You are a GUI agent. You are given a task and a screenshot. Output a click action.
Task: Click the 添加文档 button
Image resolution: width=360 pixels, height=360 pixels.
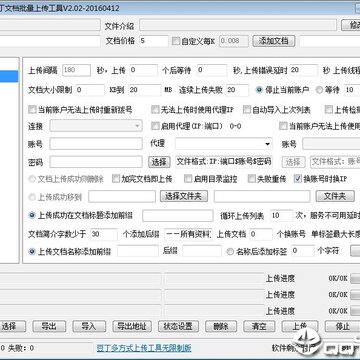[274, 41]
